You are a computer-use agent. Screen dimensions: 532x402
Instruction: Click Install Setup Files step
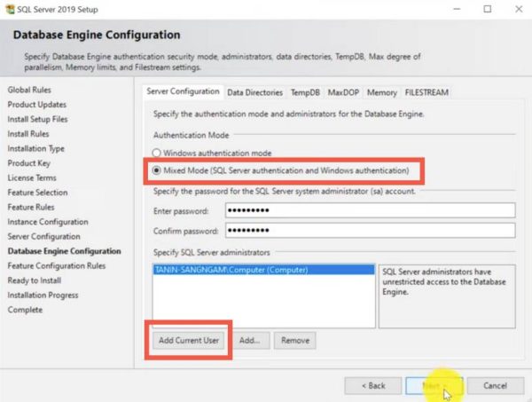[x=37, y=119]
